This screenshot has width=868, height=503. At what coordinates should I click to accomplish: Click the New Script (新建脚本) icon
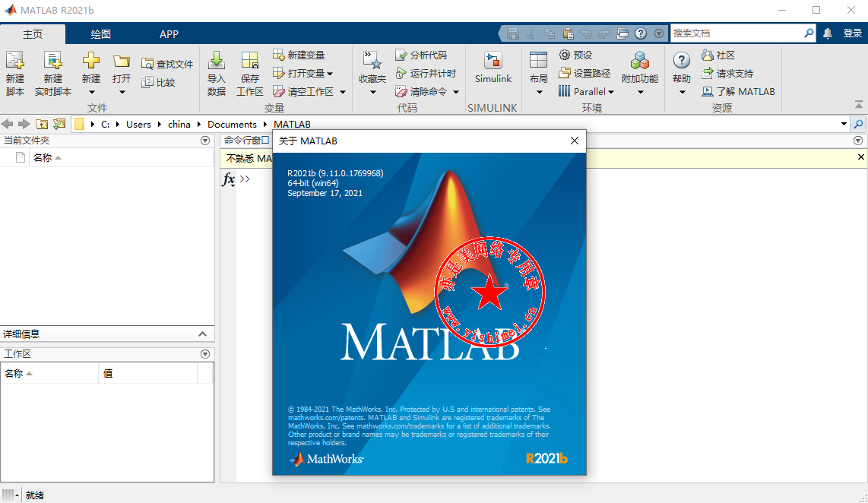pos(15,61)
